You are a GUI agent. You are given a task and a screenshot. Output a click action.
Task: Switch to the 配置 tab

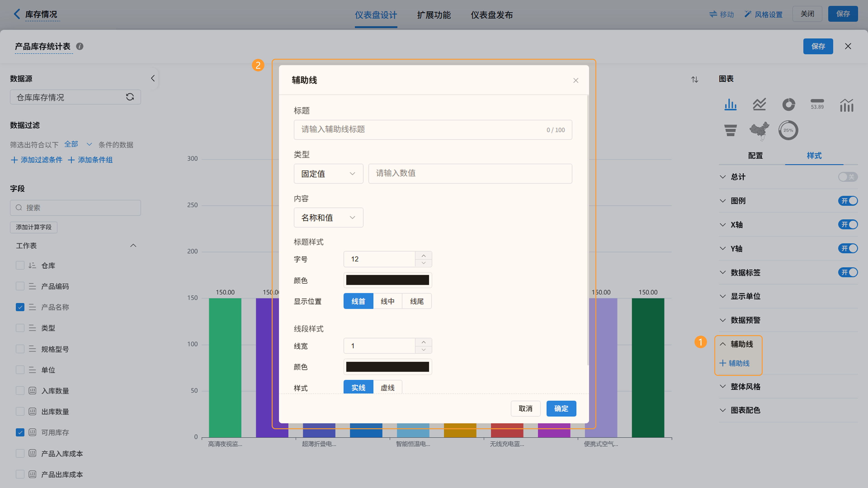(x=755, y=156)
